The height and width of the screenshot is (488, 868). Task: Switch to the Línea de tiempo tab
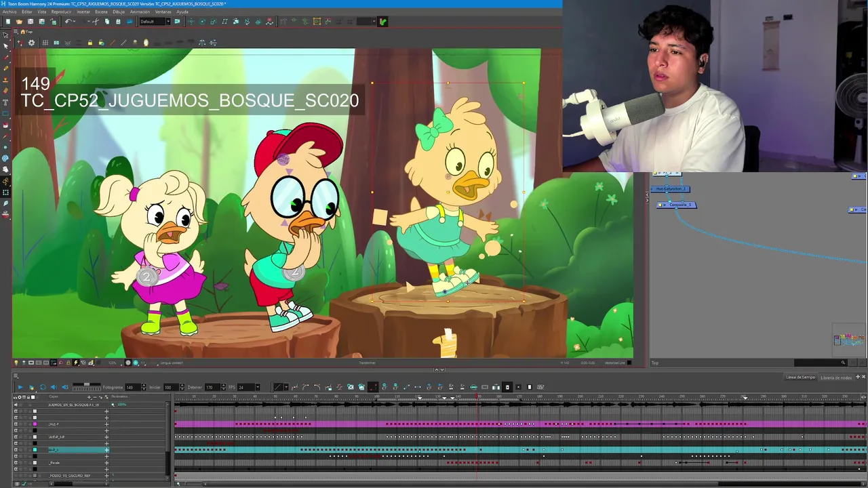tap(801, 377)
